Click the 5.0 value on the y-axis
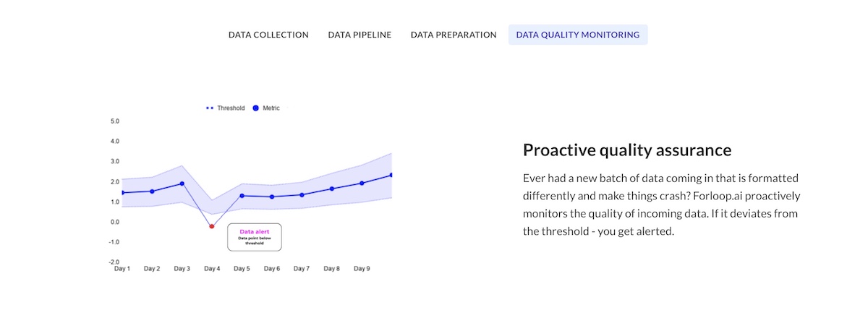The height and width of the screenshot is (315, 868). point(115,121)
